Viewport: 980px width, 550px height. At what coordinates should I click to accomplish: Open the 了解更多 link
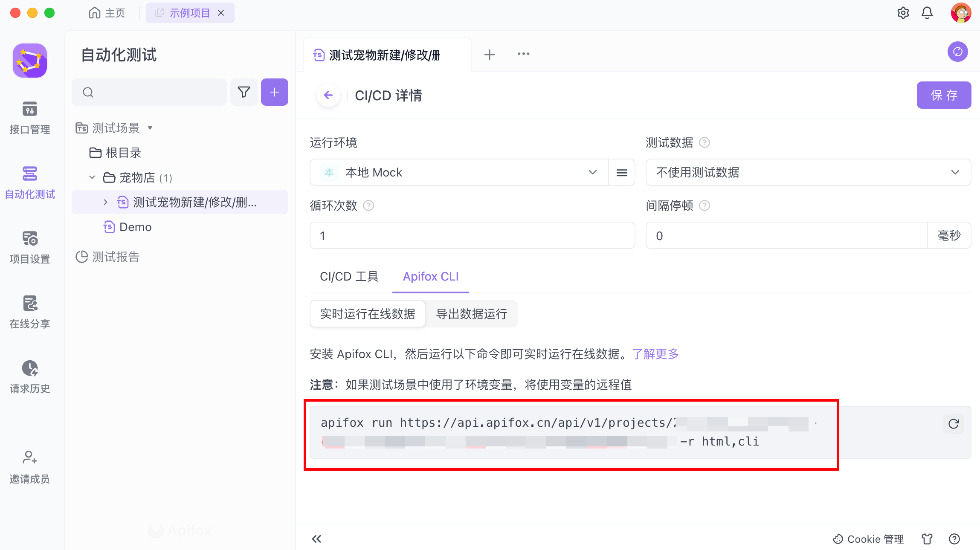pyautogui.click(x=655, y=354)
